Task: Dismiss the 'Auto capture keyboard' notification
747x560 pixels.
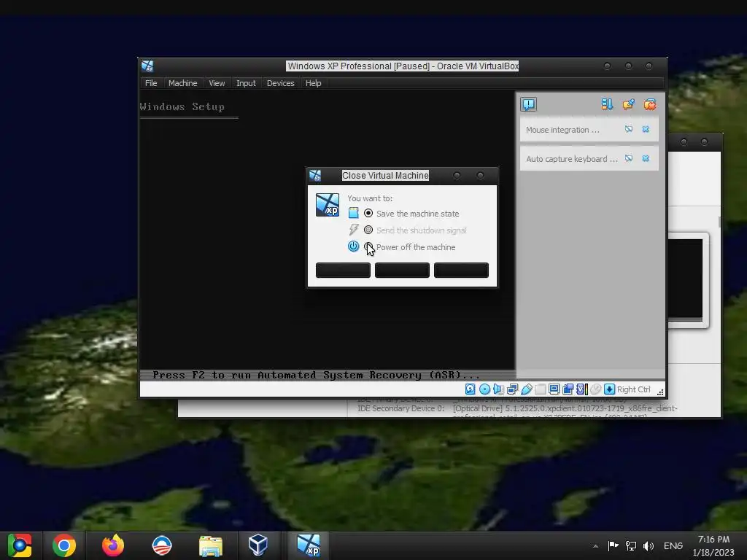Action: tap(646, 158)
